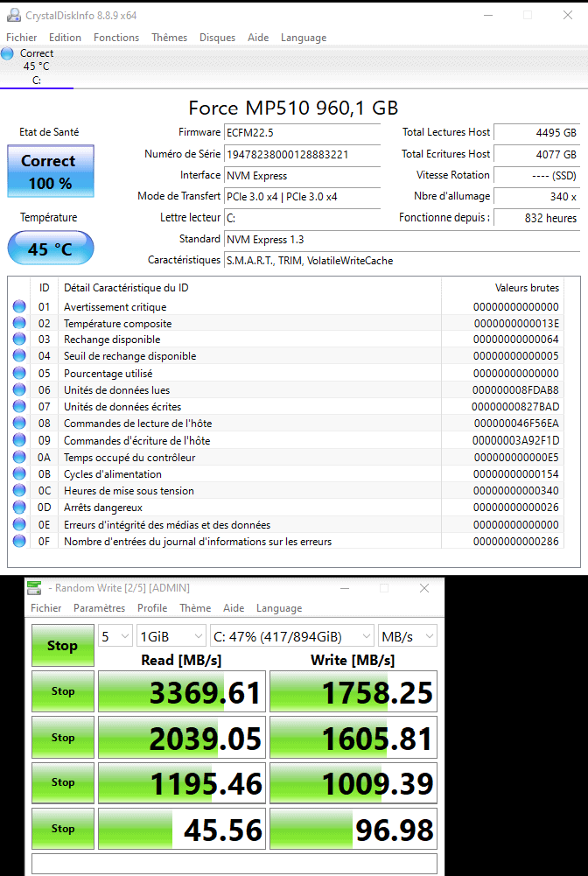Image resolution: width=588 pixels, height=876 pixels.
Task: Click status circle for Cycles d'alimentation row
Action: pyautogui.click(x=19, y=473)
